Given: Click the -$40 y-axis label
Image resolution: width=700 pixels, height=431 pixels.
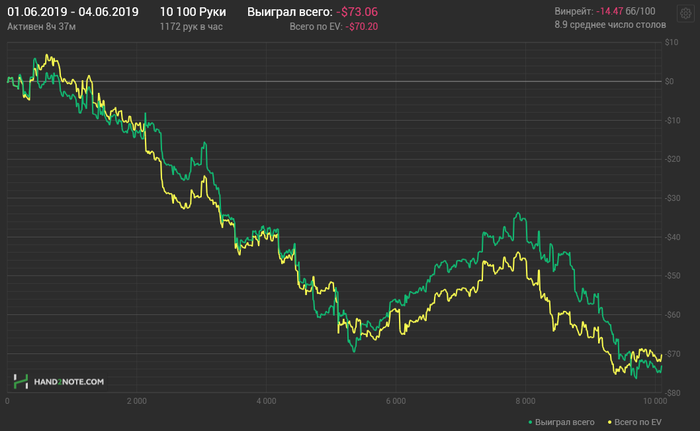Looking at the screenshot, I should point(673,237).
